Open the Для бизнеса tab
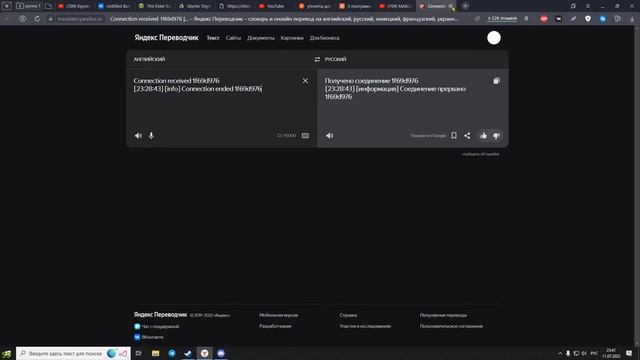This screenshot has width=640, height=360. point(324,38)
